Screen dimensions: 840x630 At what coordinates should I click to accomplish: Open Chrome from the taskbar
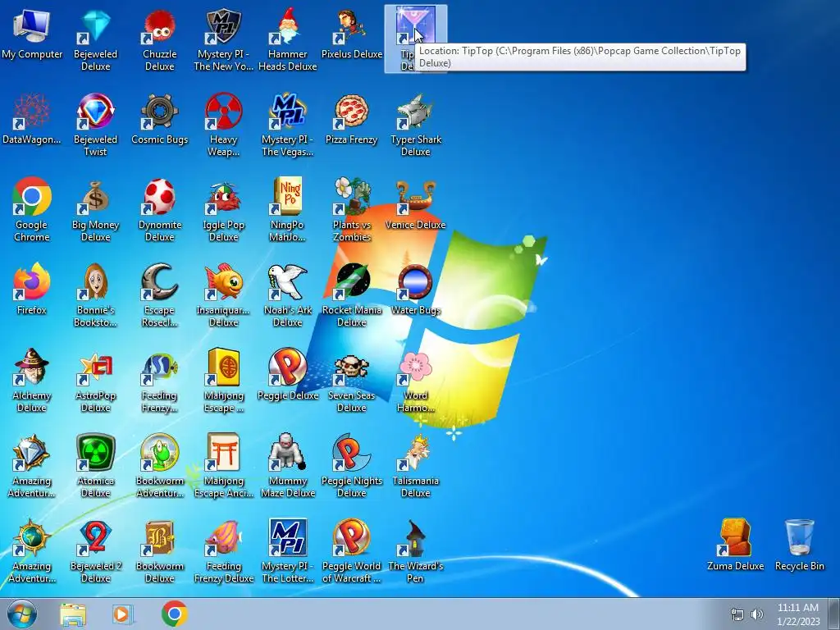coord(175,614)
